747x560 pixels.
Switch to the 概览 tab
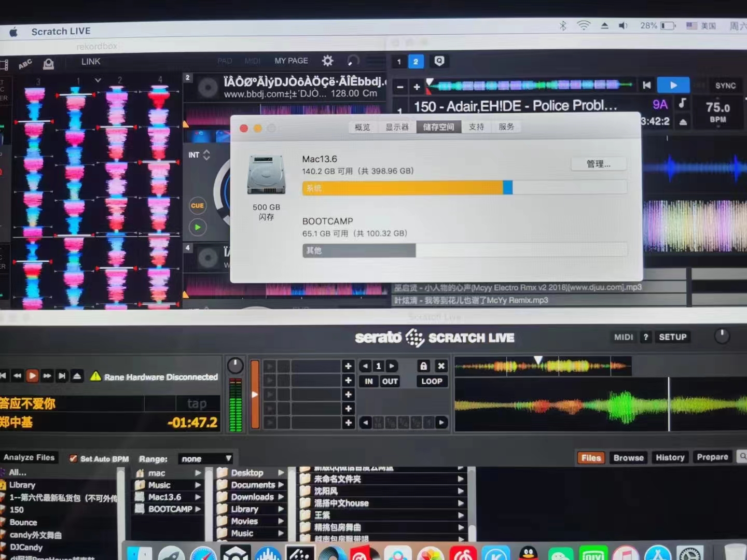coord(362,127)
